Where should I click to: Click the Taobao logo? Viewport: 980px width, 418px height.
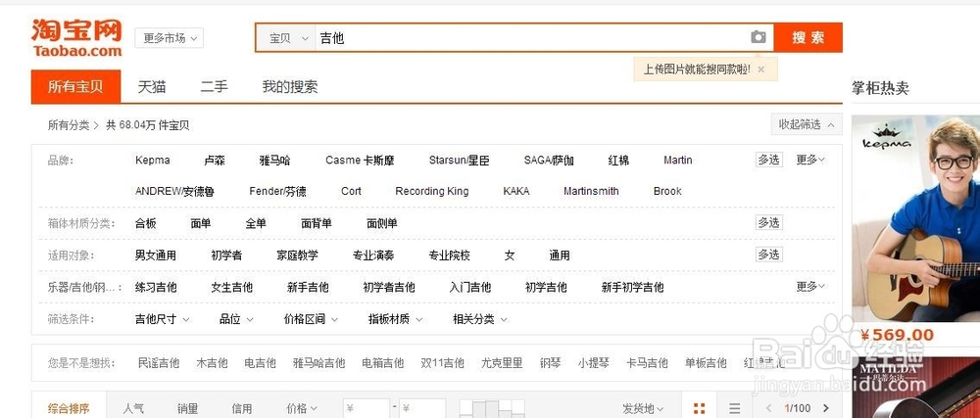pyautogui.click(x=76, y=38)
